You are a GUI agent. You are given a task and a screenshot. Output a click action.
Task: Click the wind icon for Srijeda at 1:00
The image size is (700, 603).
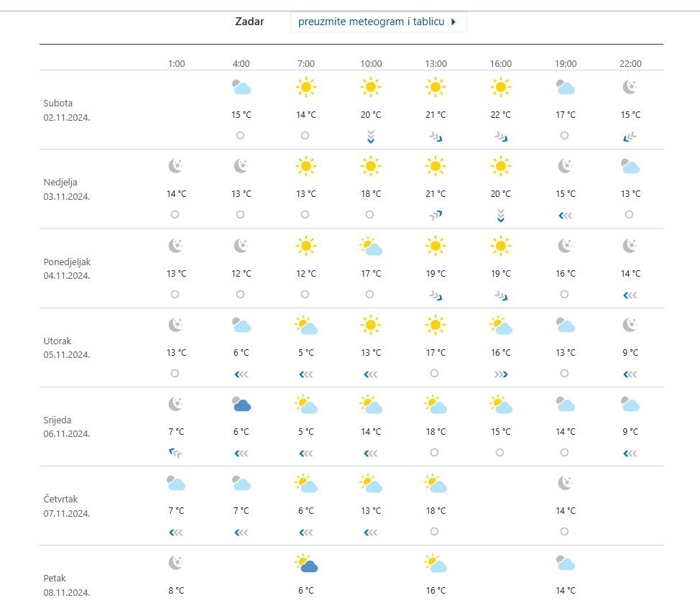[176, 453]
